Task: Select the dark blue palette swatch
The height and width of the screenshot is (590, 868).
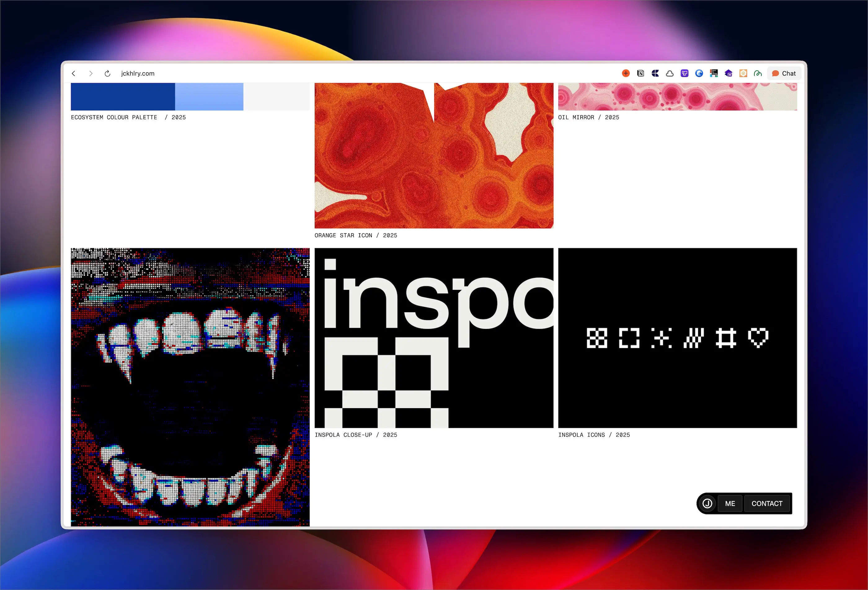Action: pos(122,96)
